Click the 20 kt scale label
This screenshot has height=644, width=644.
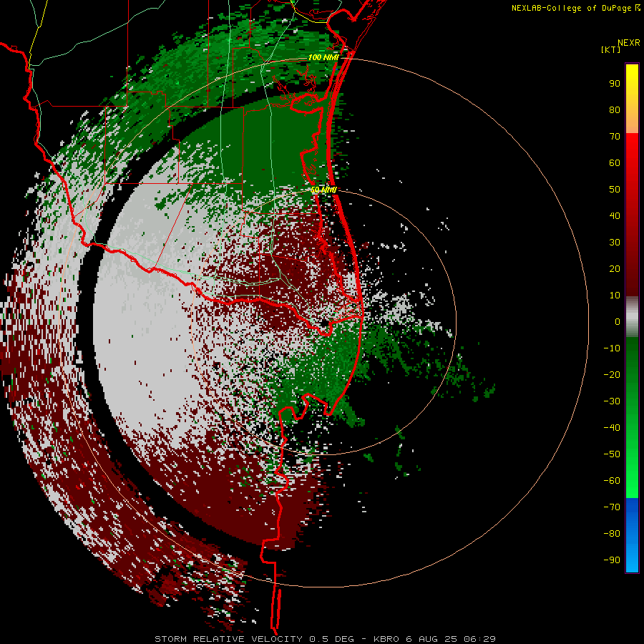click(x=615, y=269)
